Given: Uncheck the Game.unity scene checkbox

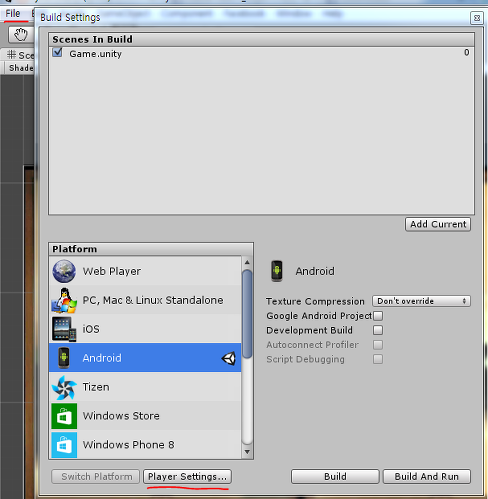Looking at the screenshot, I should point(57,52).
